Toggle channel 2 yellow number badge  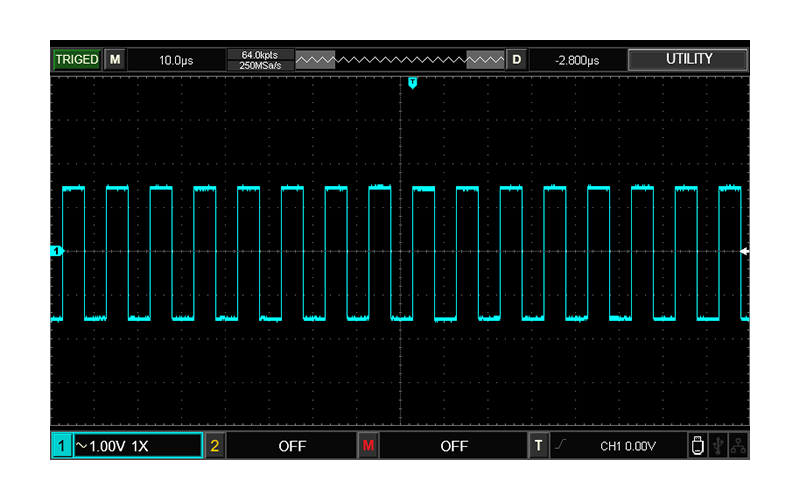(215, 446)
